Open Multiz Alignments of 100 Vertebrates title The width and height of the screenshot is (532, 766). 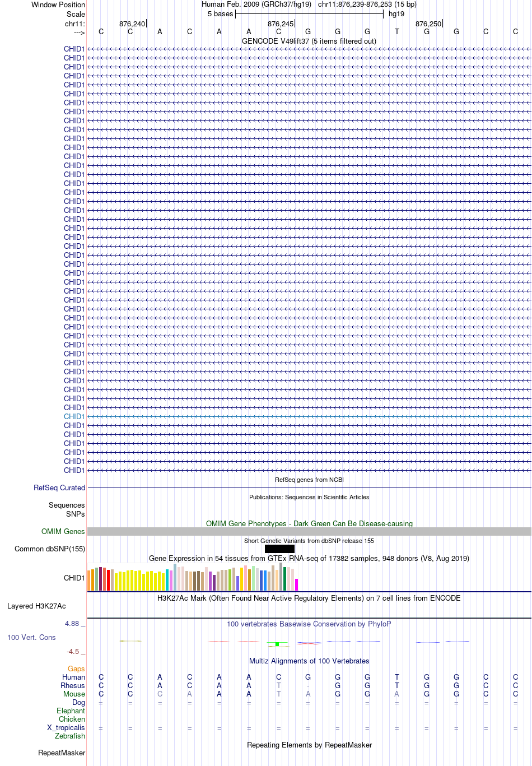pyautogui.click(x=309, y=661)
